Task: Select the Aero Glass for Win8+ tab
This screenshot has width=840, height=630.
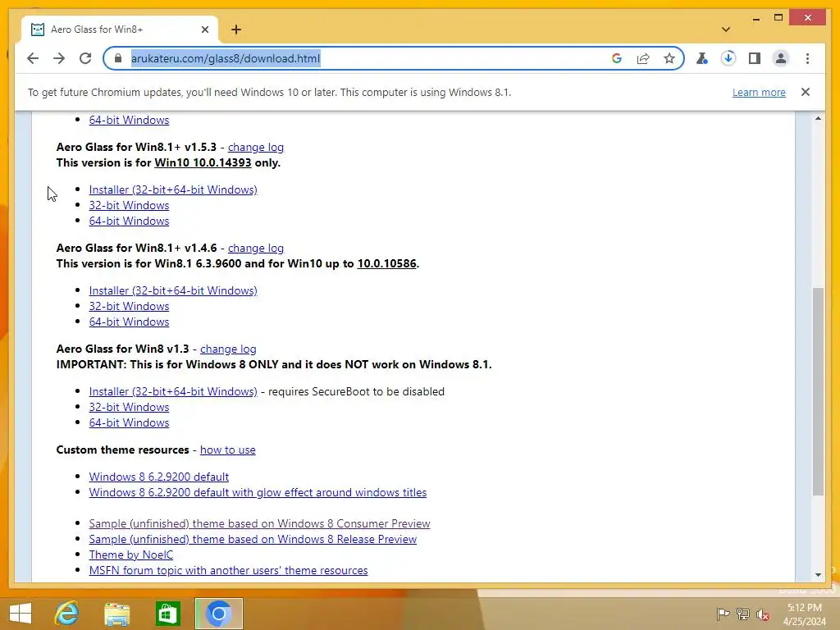Action: [x=119, y=30]
